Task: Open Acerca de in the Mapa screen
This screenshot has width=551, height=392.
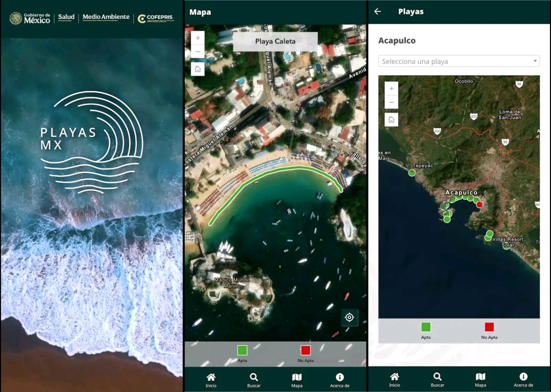Action: pyautogui.click(x=340, y=380)
